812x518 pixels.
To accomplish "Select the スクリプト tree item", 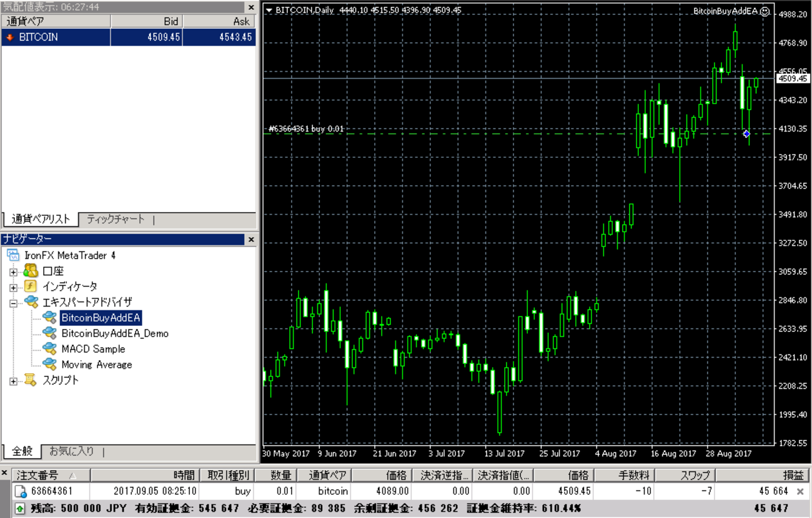I will point(61,381).
